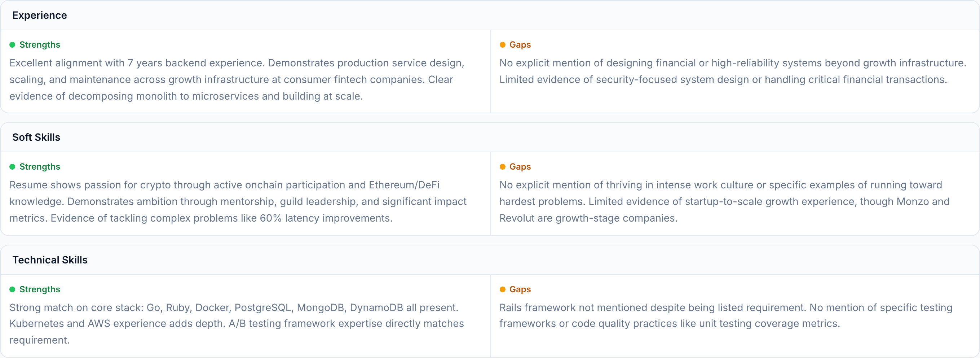980x358 pixels.
Task: Click the gap text about high-reliability financial systems
Action: 732,71
